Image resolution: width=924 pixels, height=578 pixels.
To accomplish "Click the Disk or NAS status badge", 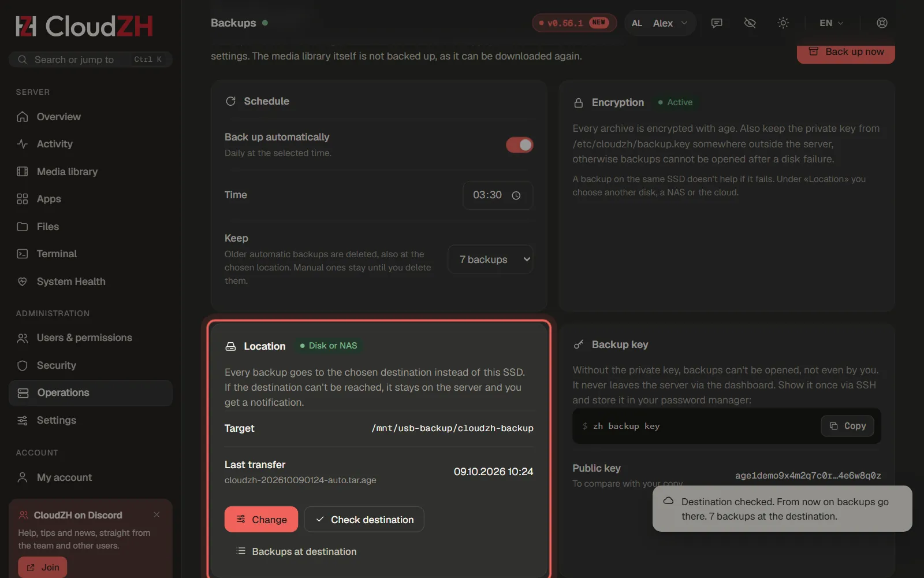I will [329, 346].
